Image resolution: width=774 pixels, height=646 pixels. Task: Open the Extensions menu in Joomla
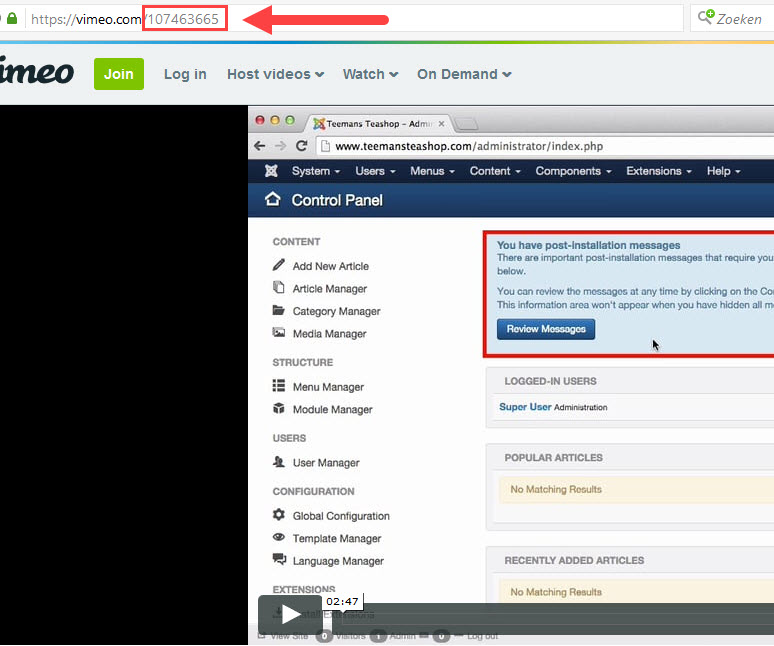click(x=659, y=171)
